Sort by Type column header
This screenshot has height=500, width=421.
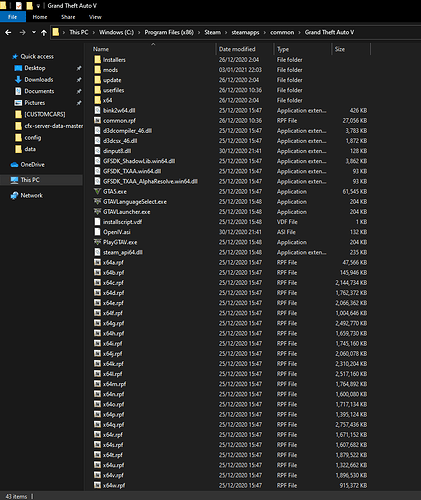click(x=283, y=49)
